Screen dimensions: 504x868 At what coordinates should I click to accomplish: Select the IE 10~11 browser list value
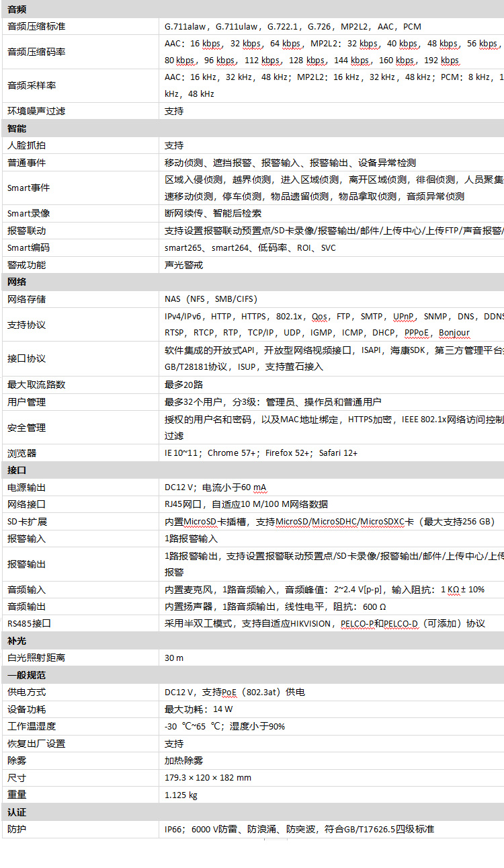coord(261,452)
